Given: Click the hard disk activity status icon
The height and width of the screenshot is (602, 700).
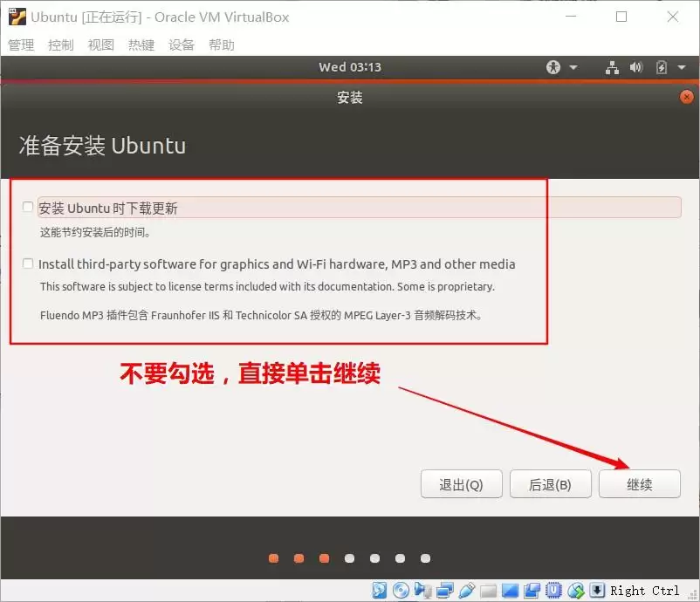Looking at the screenshot, I should [x=381, y=591].
